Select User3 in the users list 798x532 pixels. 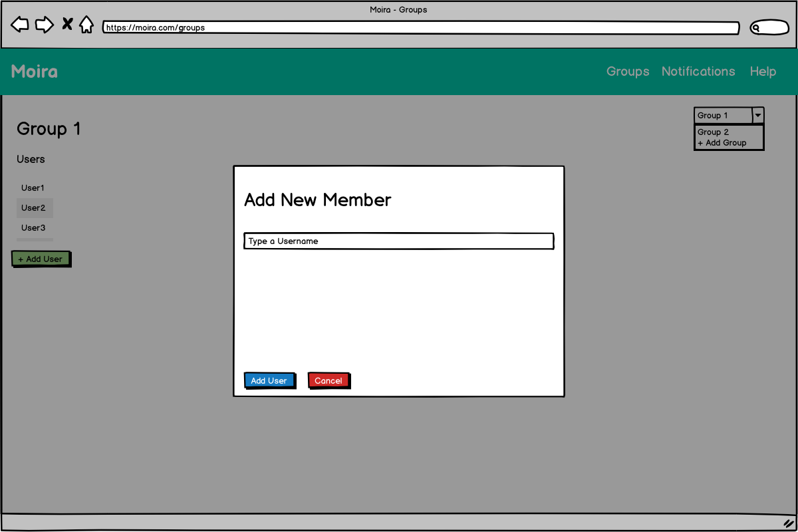coord(35,228)
